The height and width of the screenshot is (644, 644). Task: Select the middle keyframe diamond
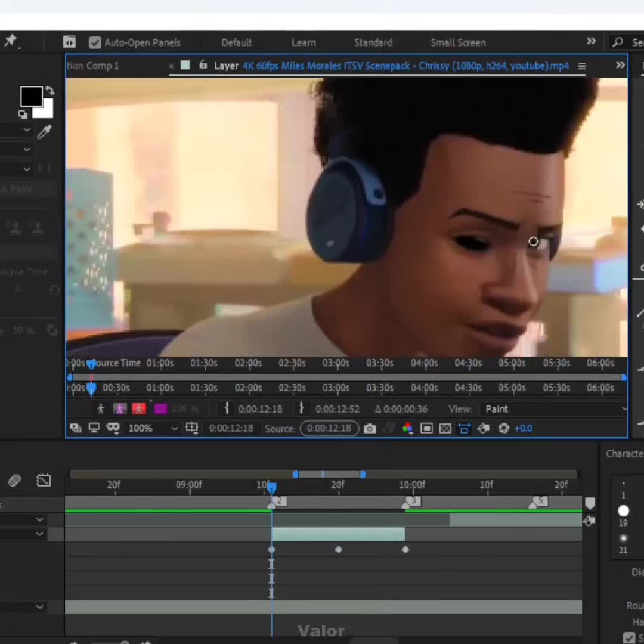coord(339,549)
